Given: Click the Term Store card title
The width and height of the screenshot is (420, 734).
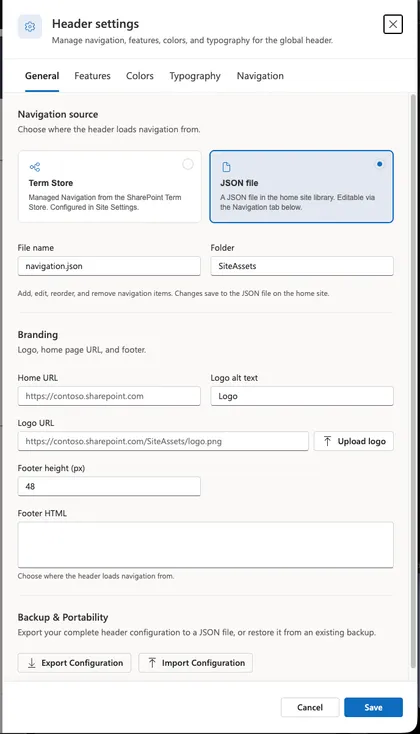Looking at the screenshot, I should (x=51, y=183).
